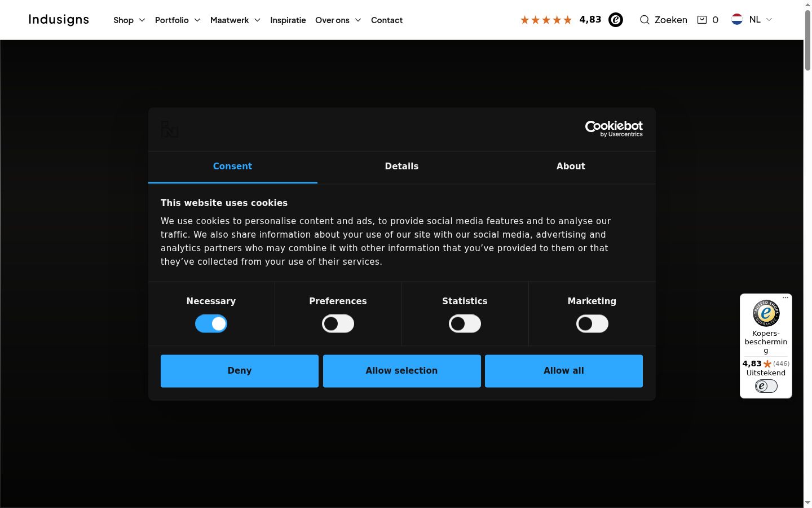
Task: Click the page vertical scrollbar thumb
Action: [807, 40]
